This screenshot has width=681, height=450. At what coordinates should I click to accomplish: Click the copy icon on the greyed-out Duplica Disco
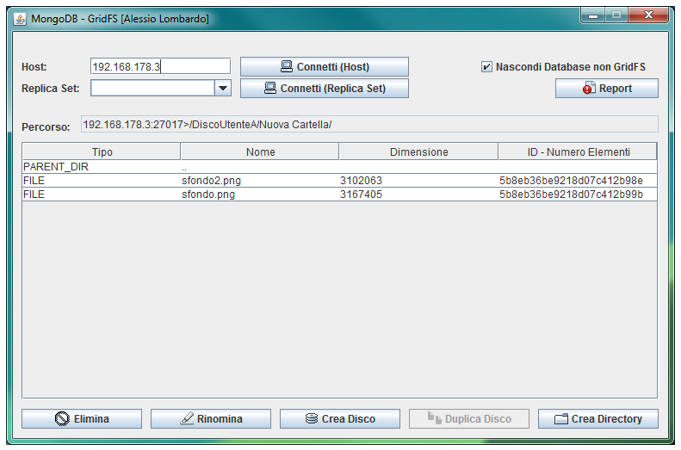tap(435, 418)
